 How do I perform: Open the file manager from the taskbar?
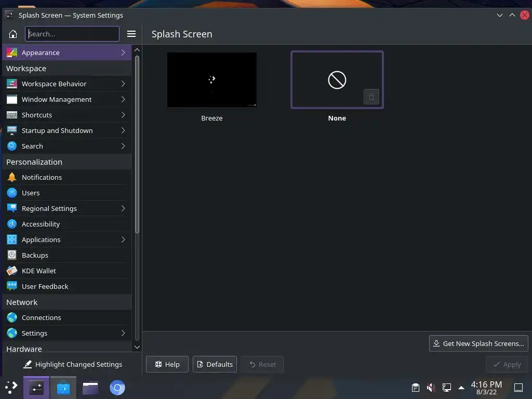pos(90,388)
